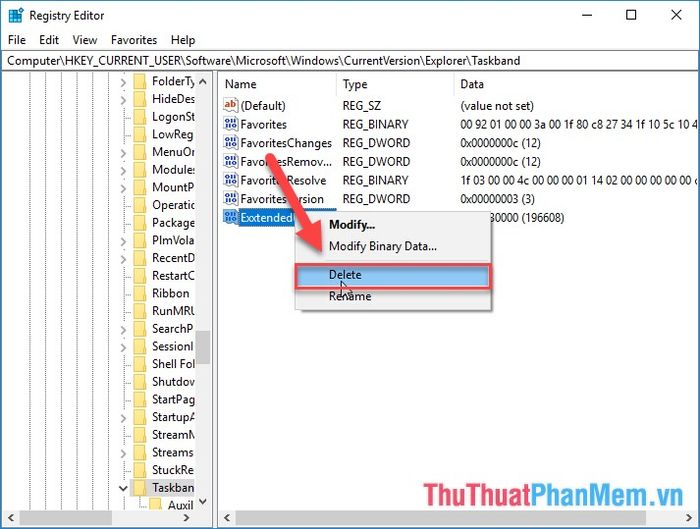The image size is (700, 529).
Task: Expand the PlmVola tree node
Action: pyautogui.click(x=123, y=241)
